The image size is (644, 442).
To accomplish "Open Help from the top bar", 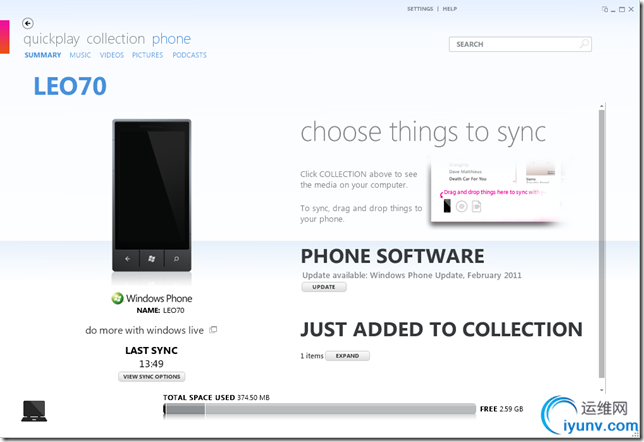I will [x=450, y=9].
